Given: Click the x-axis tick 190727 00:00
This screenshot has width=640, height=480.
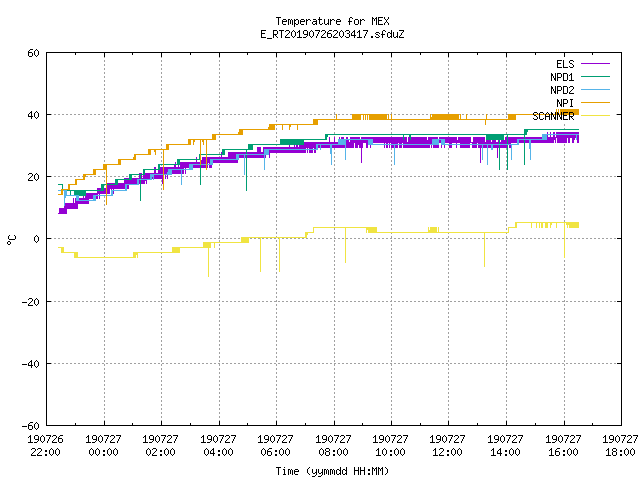Looking at the screenshot, I should point(103,446).
